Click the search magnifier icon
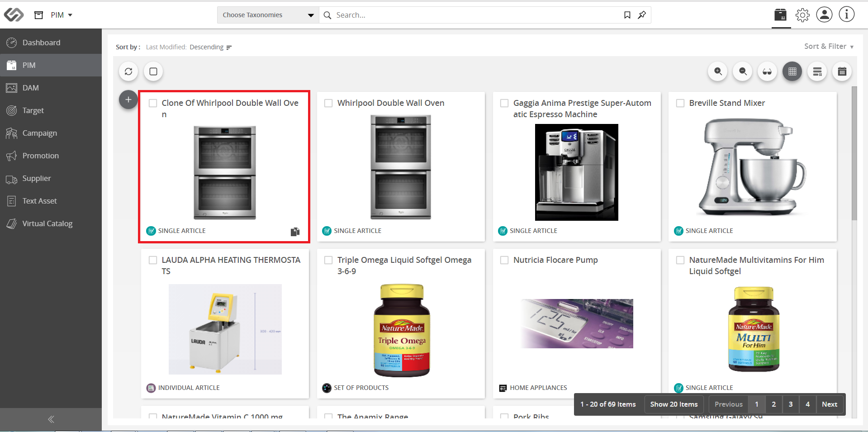The image size is (868, 432). 327,15
